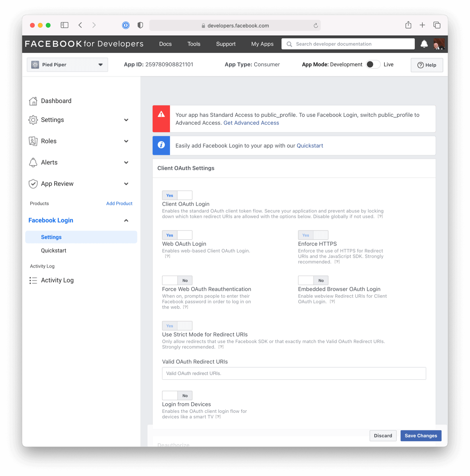Open the user profile avatar
Viewport: 470px width, 476px height.
[439, 44]
